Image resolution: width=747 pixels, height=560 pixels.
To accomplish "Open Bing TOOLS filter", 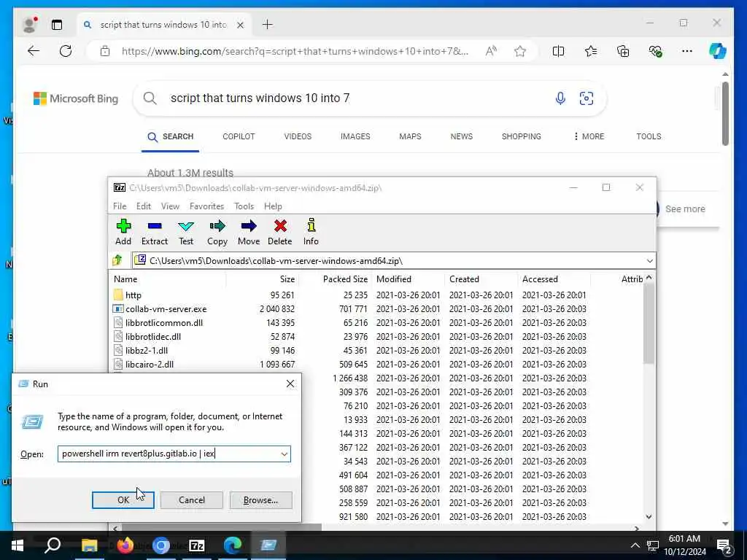I will (x=649, y=136).
